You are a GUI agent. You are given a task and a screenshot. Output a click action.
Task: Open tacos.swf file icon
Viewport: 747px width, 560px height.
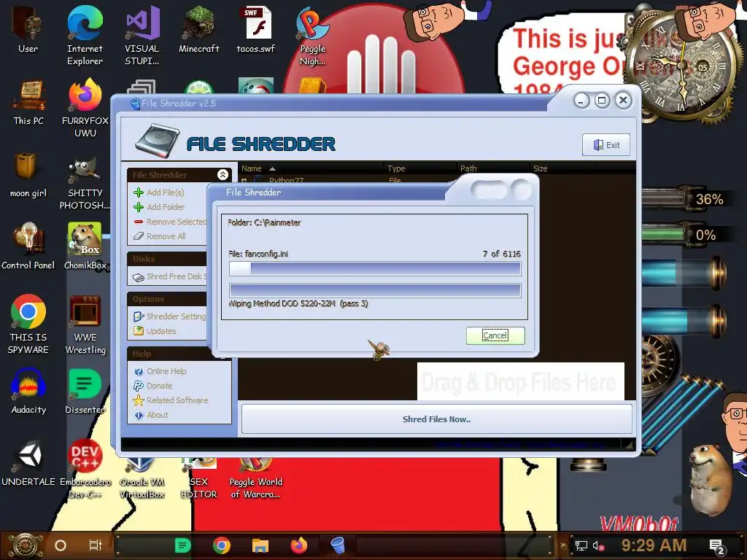(x=256, y=28)
